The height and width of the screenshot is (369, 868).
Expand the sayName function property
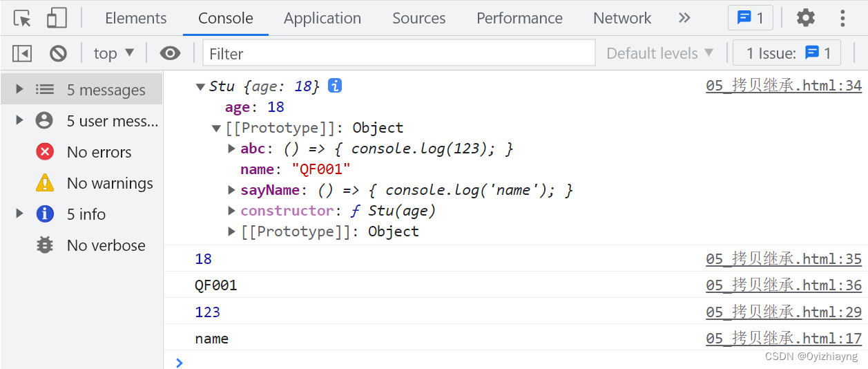coord(232,190)
